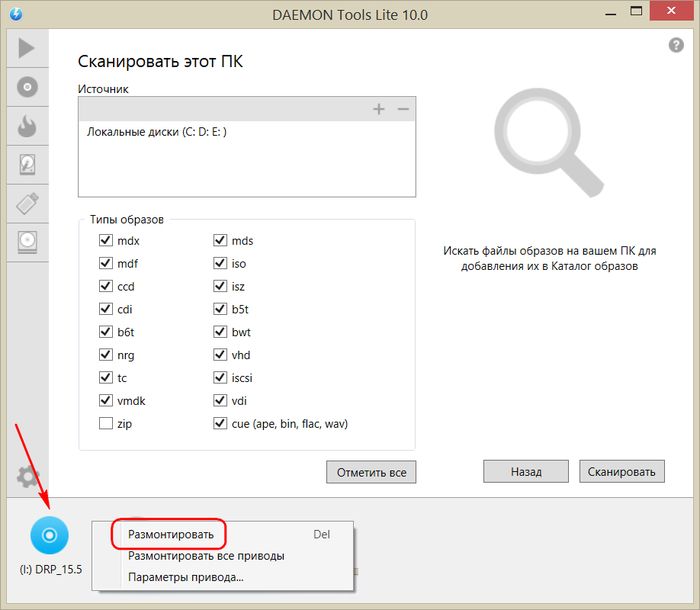Image resolution: width=700 pixels, height=610 pixels.
Task: Uncheck the mdx image type
Action: (x=105, y=240)
